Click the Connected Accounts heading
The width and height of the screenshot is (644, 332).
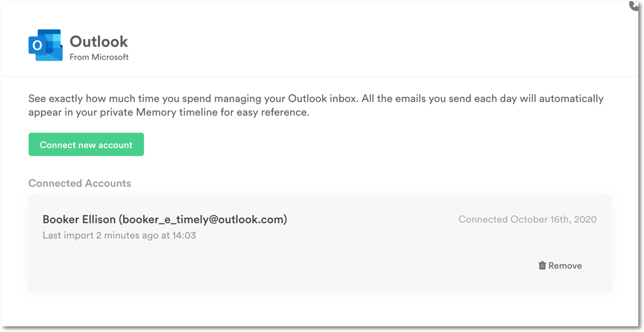tap(80, 183)
